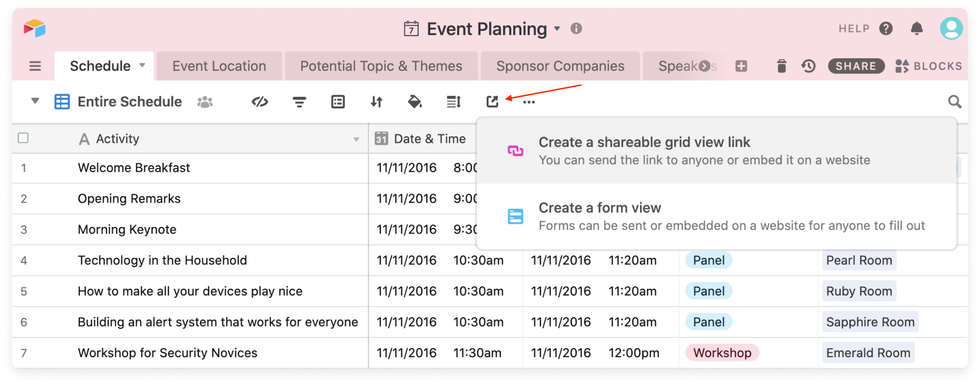
Task: Select all records with the header checkbox
Action: (x=23, y=138)
